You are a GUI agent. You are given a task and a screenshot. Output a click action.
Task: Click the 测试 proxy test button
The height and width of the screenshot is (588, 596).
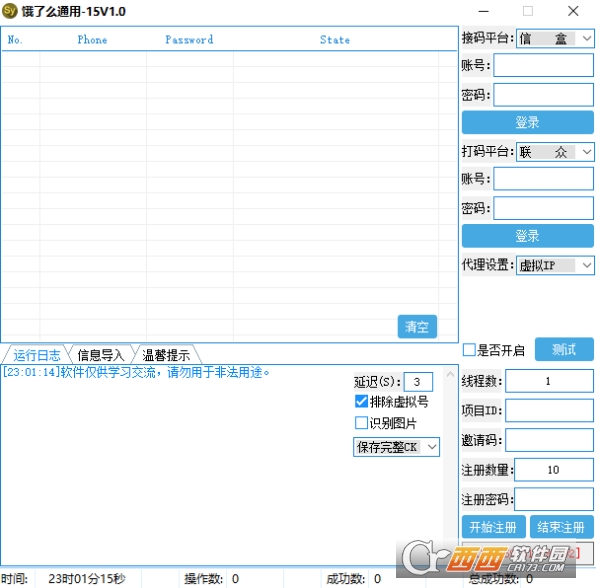click(564, 349)
